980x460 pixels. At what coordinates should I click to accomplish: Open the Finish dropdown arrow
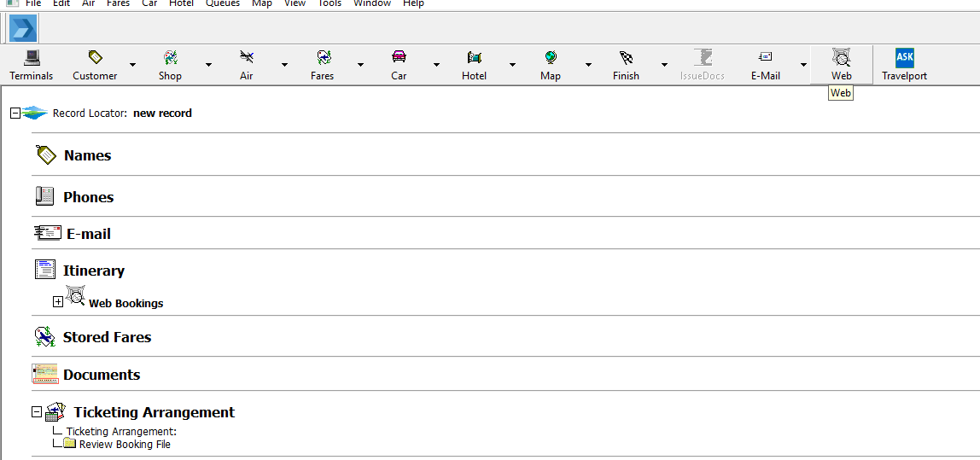click(664, 64)
